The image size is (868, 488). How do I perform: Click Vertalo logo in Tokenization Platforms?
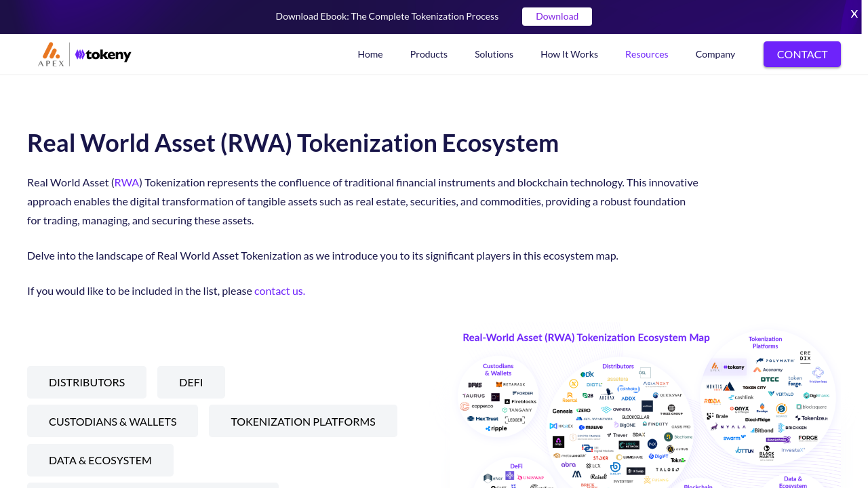pos(781,394)
